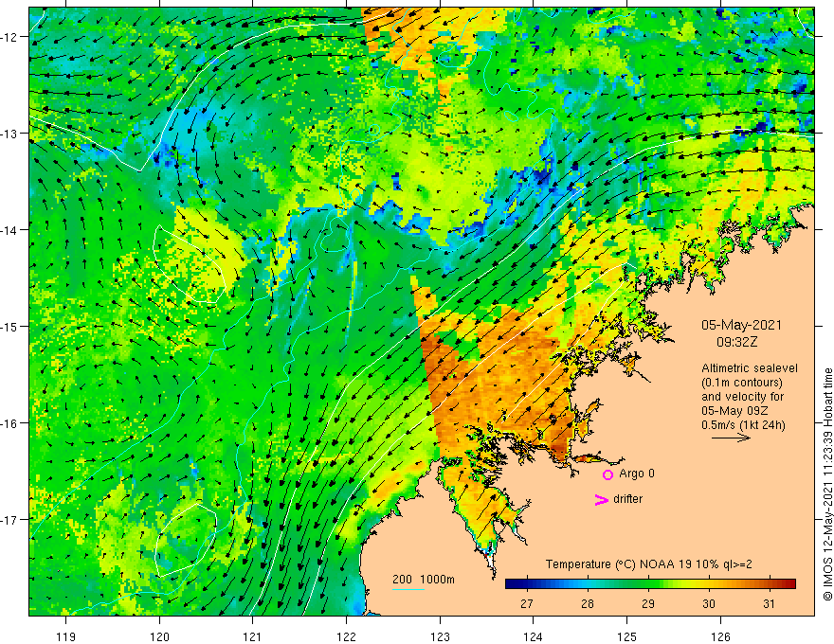Screen dimensions: 834x644
Task: Click the '05-May-2021' date text
Action: (x=741, y=325)
